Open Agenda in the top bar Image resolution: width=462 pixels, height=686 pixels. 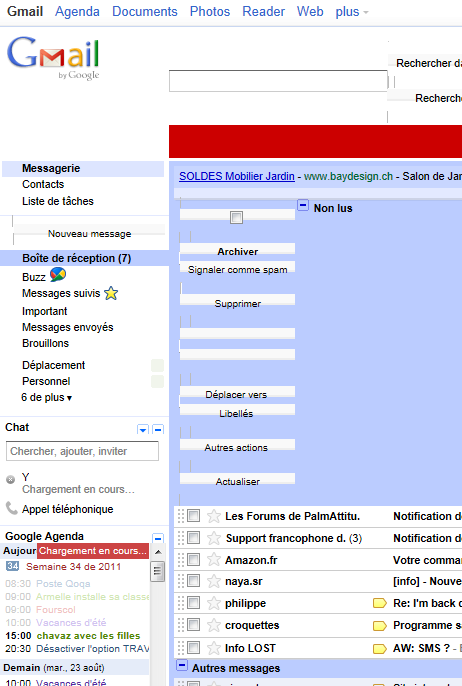coord(77,11)
